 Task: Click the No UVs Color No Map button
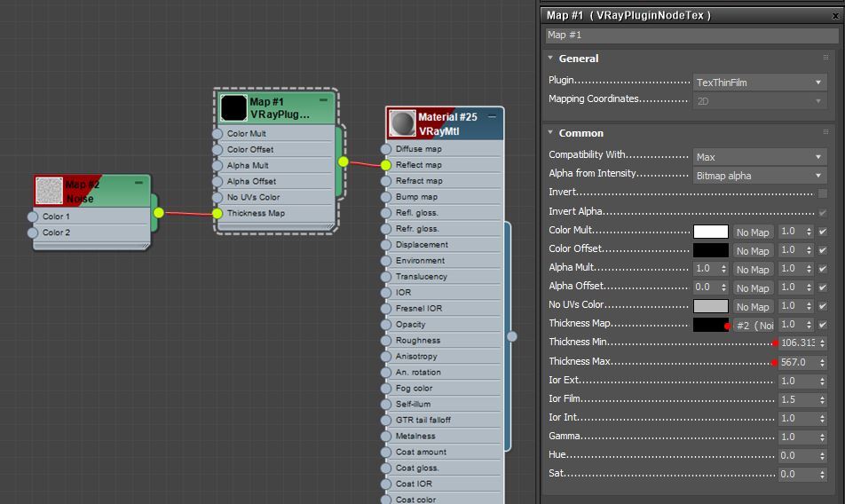(x=753, y=306)
